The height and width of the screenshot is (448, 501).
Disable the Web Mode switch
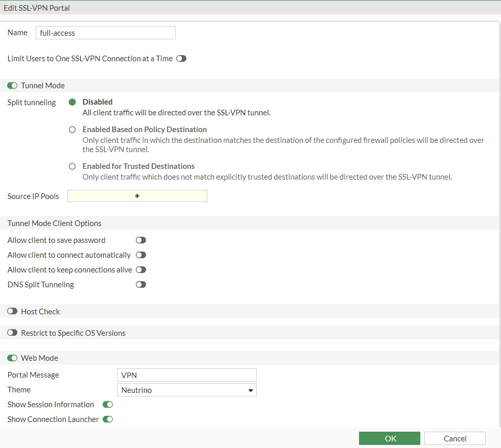point(12,358)
